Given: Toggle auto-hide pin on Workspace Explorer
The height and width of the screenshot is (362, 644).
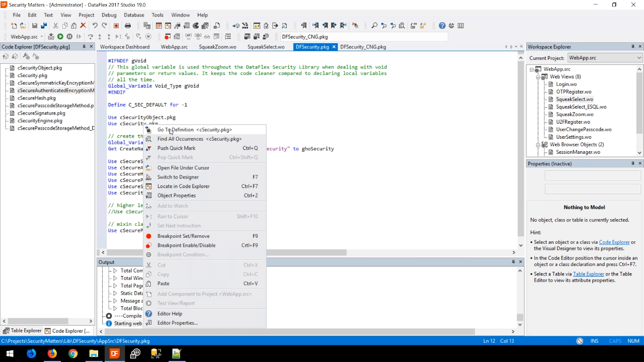Looking at the screenshot, I should (x=632, y=47).
